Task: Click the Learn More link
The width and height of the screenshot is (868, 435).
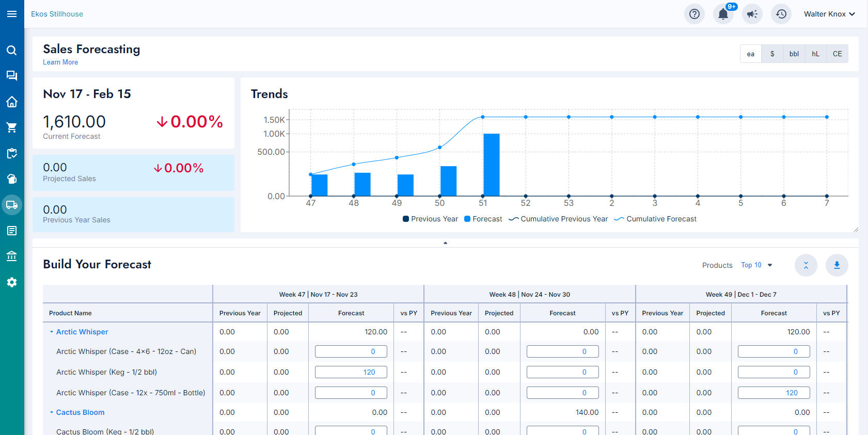Action: tap(60, 62)
